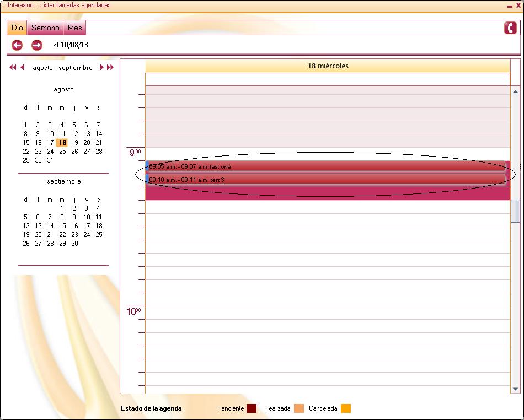Click the all-day event row under header
The height and width of the screenshot is (420, 524).
(328, 79)
